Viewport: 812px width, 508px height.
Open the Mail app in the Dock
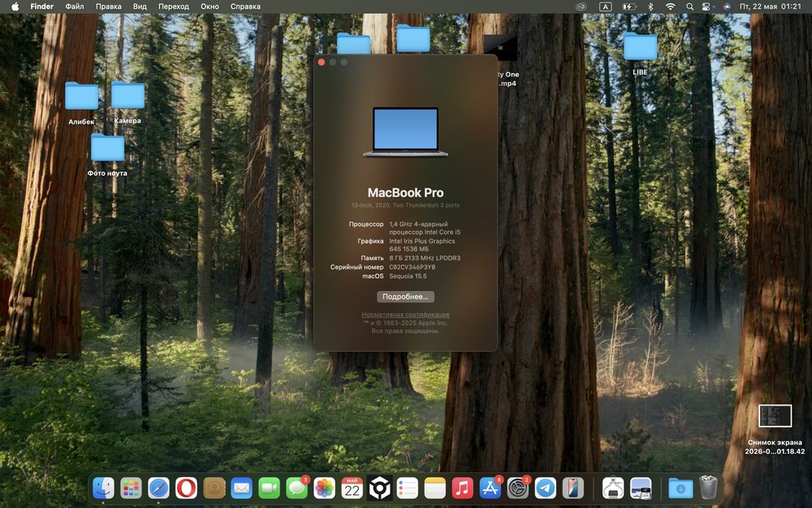tap(241, 488)
